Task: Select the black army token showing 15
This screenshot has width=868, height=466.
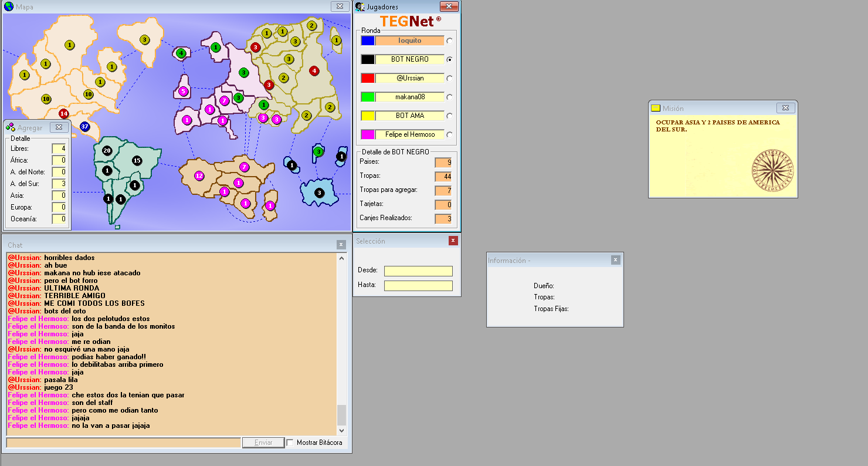Action: click(137, 160)
